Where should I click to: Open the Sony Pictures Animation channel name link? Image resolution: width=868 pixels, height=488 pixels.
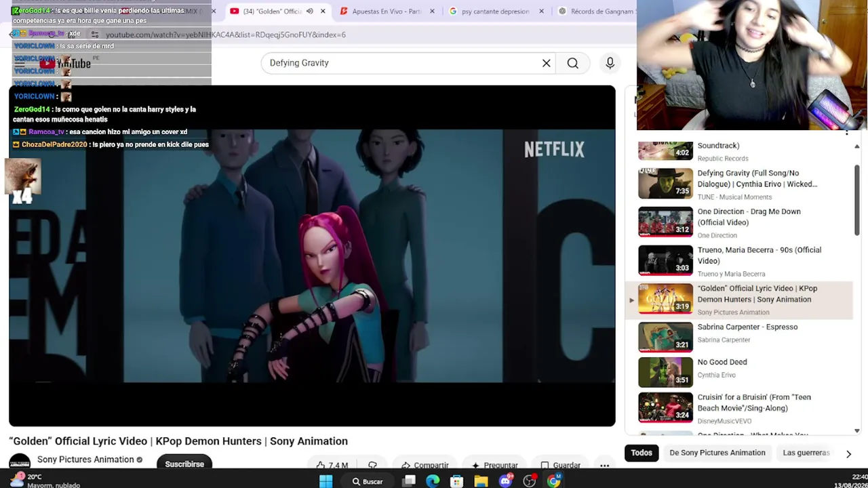tap(85, 460)
